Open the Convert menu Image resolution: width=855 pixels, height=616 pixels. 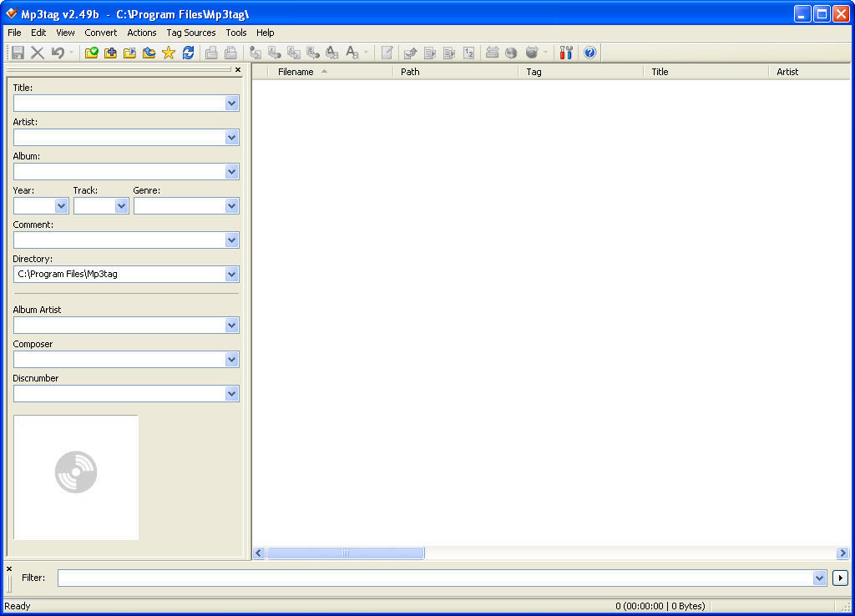click(101, 33)
